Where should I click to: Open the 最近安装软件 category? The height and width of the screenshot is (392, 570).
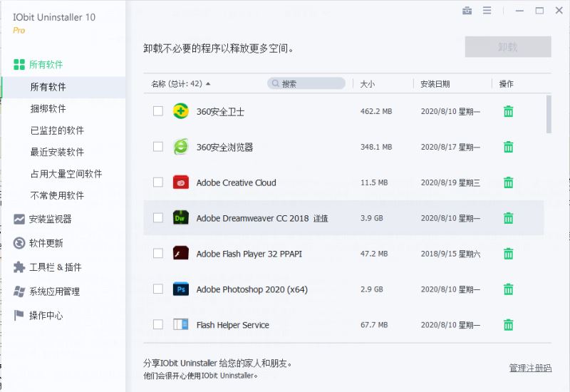click(57, 152)
